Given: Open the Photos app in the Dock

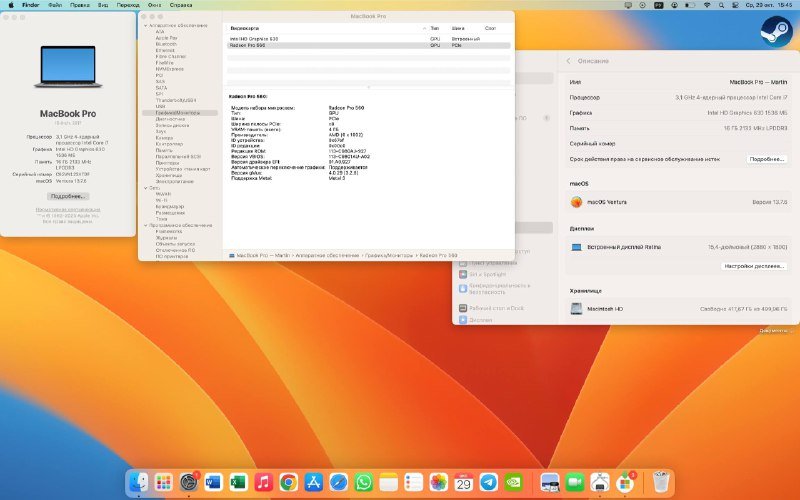Looking at the screenshot, I should [x=438, y=482].
